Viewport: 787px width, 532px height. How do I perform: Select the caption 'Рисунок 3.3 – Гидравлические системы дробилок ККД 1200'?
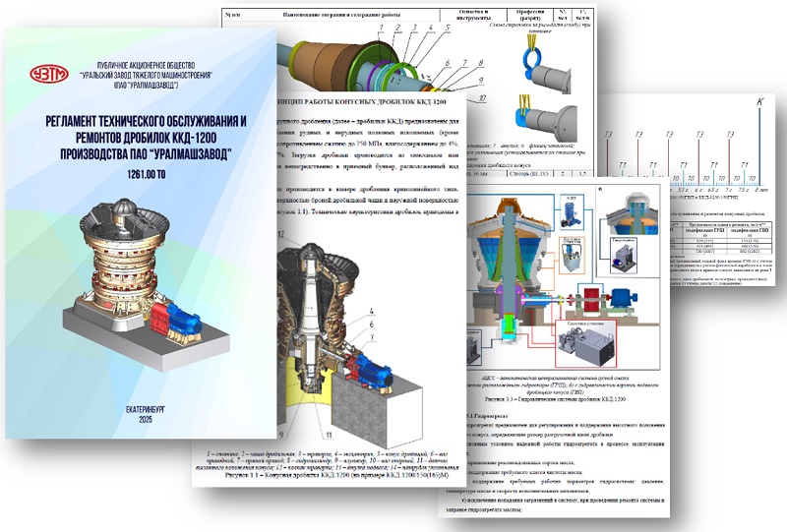[x=555, y=399]
